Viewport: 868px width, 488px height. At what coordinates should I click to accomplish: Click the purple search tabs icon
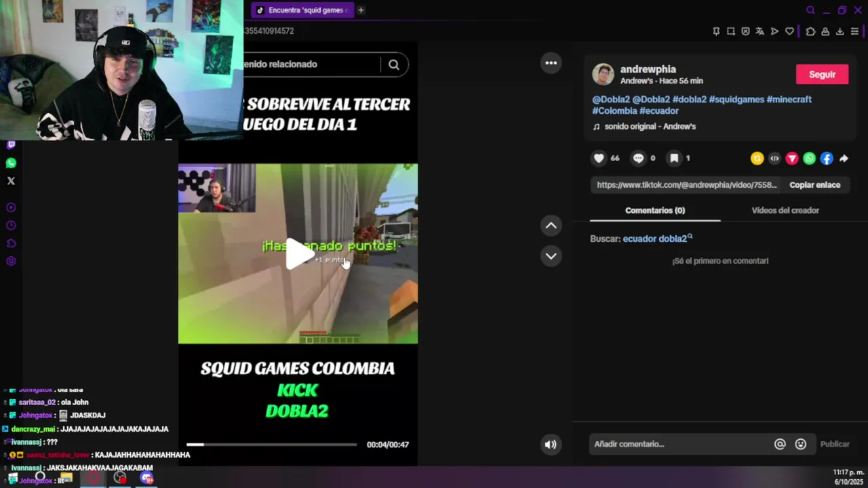click(810, 10)
